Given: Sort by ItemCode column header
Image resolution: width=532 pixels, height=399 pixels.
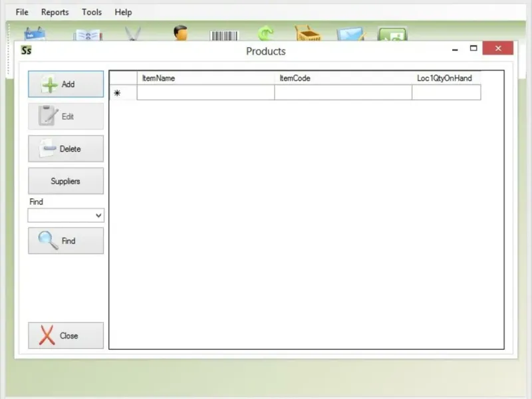Looking at the screenshot, I should point(343,78).
